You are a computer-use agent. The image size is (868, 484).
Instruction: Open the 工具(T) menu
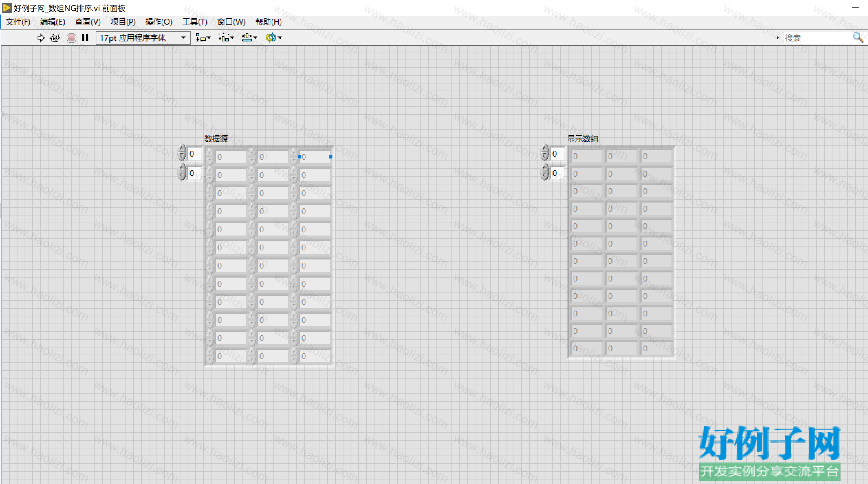tap(195, 22)
